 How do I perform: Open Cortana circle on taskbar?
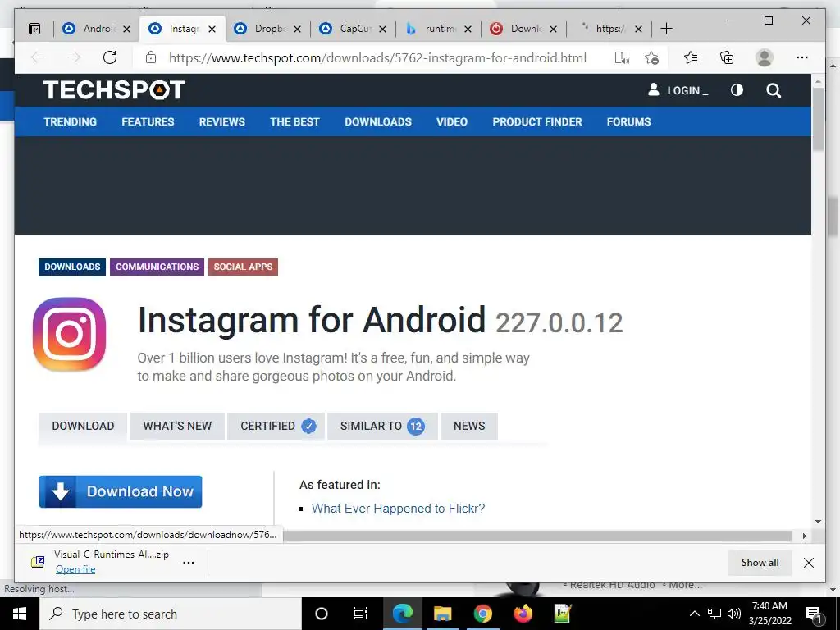tap(322, 614)
